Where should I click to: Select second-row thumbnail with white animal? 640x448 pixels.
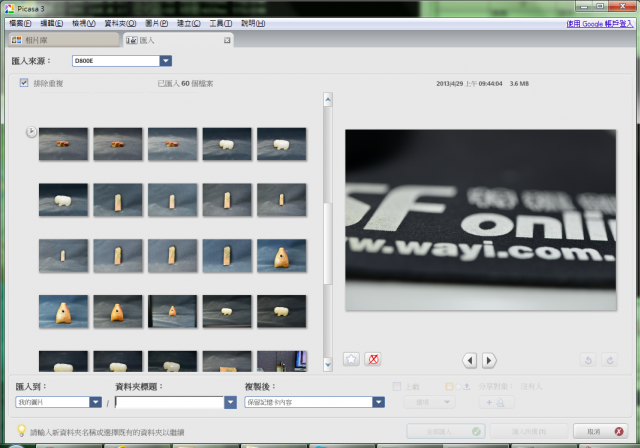coord(63,200)
